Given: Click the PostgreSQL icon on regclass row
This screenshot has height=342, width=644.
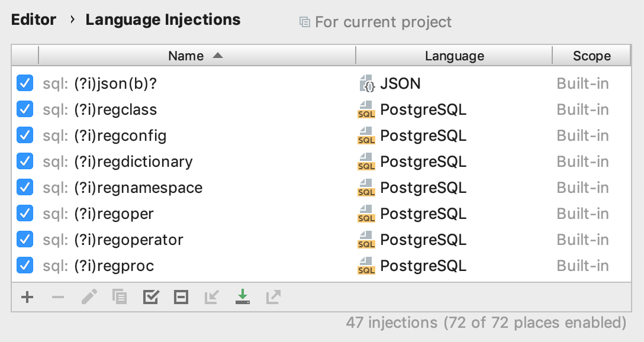Looking at the screenshot, I should pos(367,109).
